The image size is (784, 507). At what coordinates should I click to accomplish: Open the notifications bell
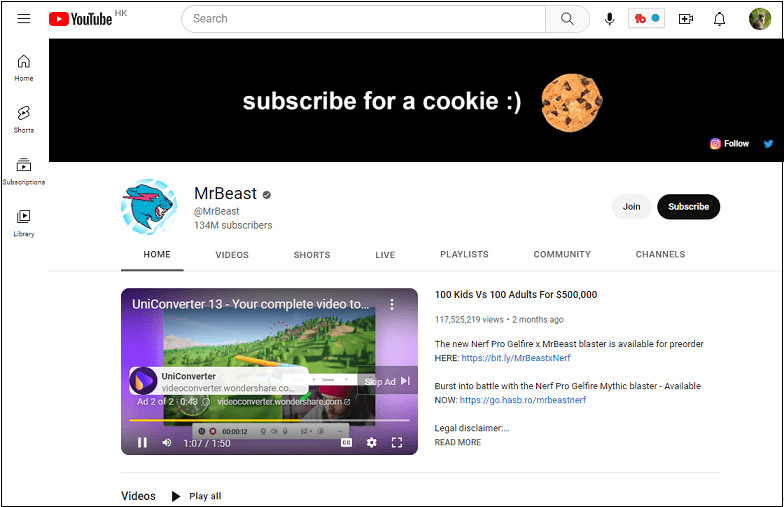(x=719, y=19)
